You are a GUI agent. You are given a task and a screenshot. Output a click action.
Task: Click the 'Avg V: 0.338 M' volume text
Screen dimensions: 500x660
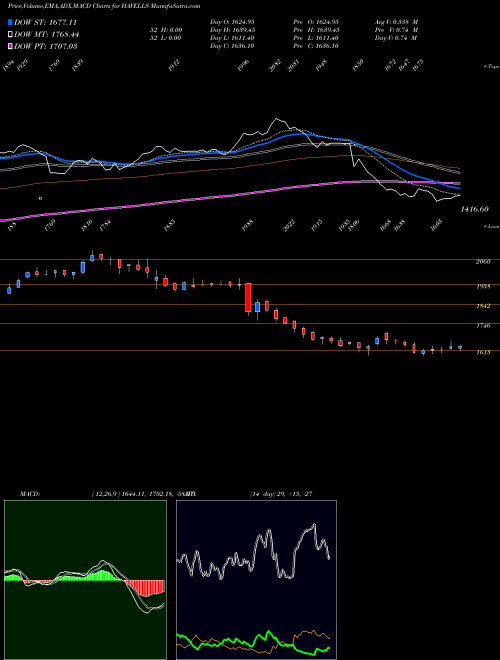click(x=396, y=21)
